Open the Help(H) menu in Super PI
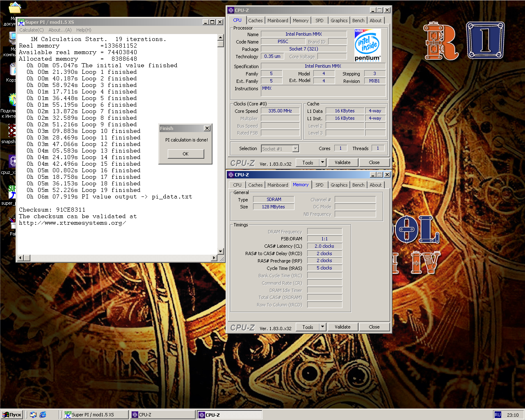 click(84, 30)
